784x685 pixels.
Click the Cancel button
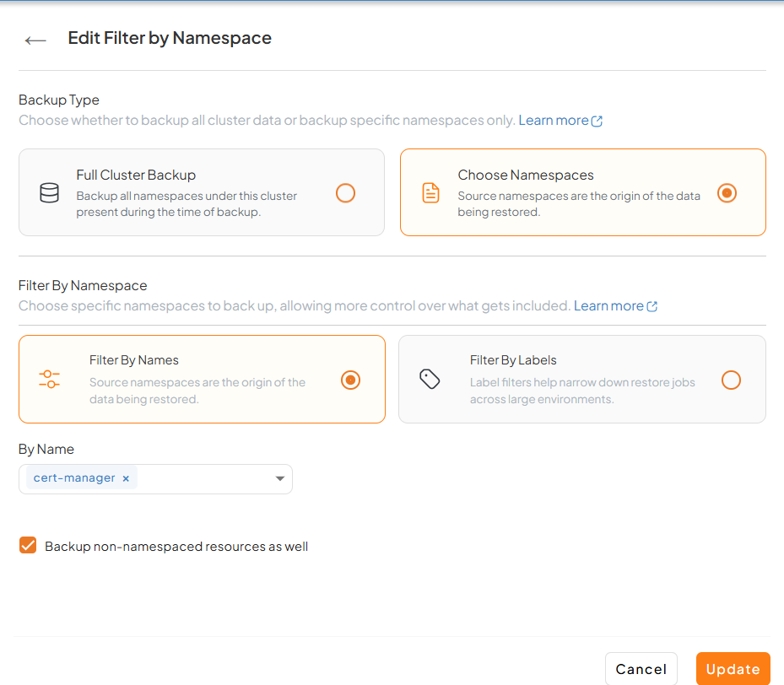[641, 668]
